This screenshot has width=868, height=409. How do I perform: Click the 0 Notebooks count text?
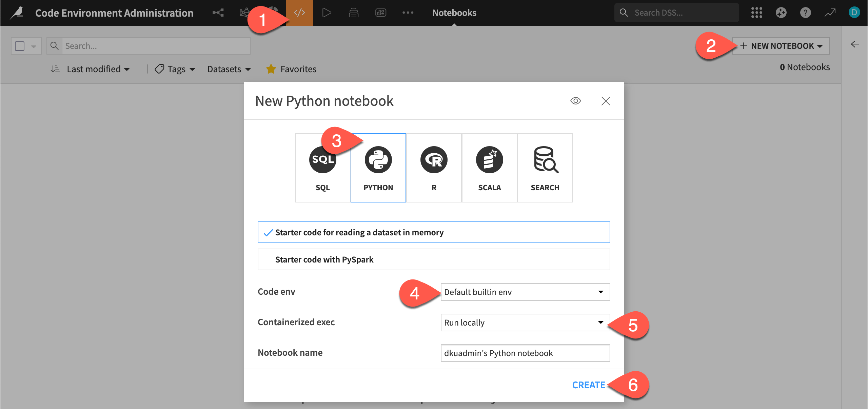pyautogui.click(x=805, y=67)
